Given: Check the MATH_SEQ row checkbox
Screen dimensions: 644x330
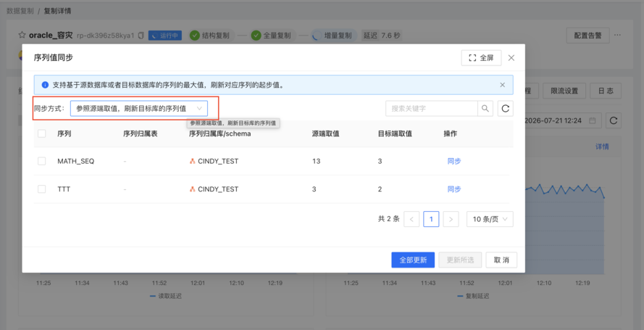Looking at the screenshot, I should (41, 161).
